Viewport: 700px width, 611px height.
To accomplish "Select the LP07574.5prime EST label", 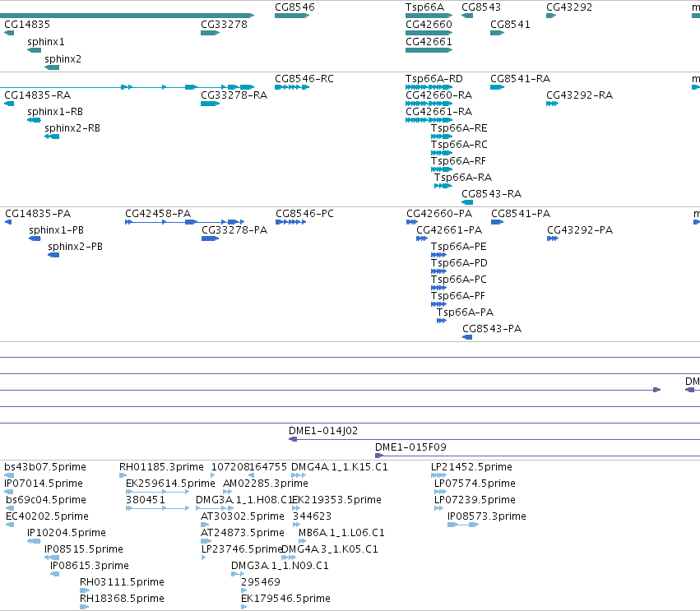I will (x=475, y=484).
